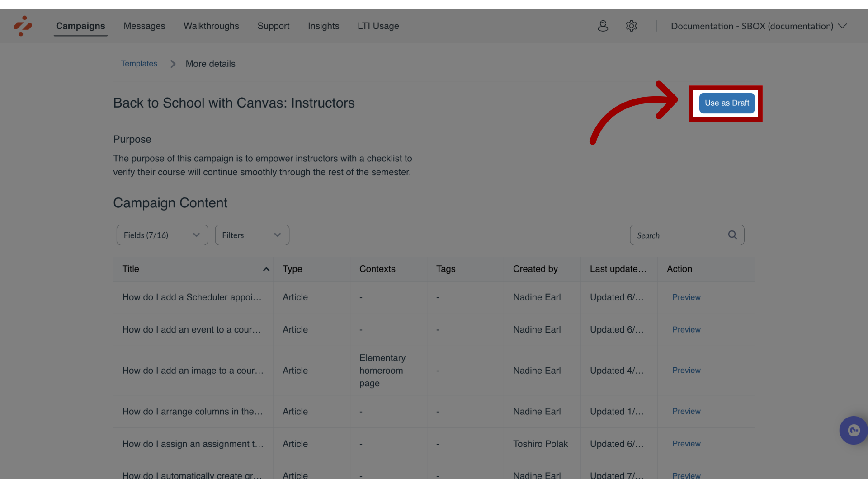Click Use as Draft button
The width and height of the screenshot is (868, 488).
point(726,103)
